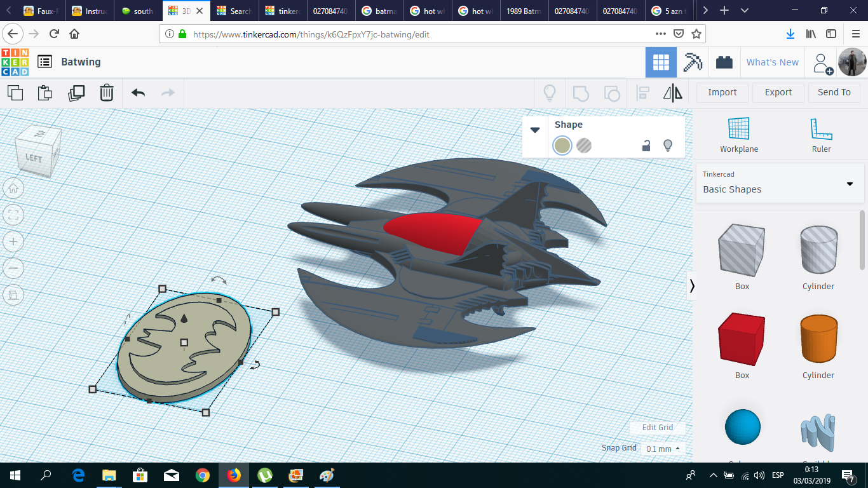Click the address bar URL

click(x=311, y=34)
